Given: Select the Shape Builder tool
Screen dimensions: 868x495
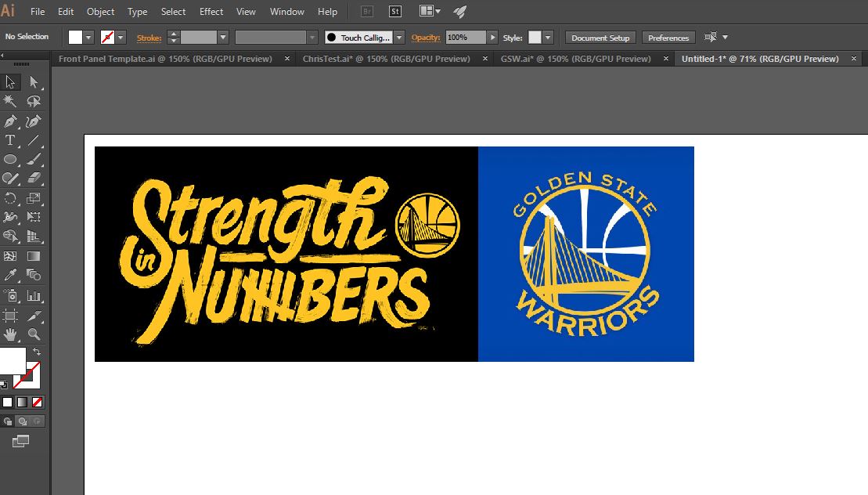Looking at the screenshot, I should pos(10,237).
